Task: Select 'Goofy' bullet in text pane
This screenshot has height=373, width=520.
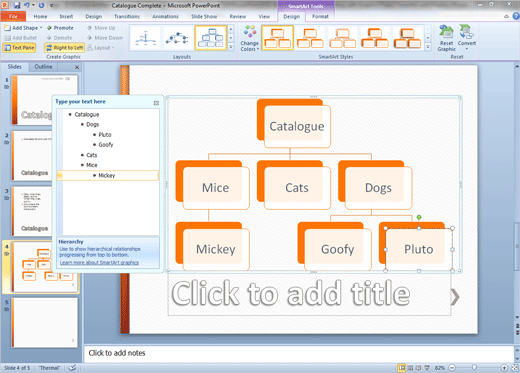Action: 106,145
